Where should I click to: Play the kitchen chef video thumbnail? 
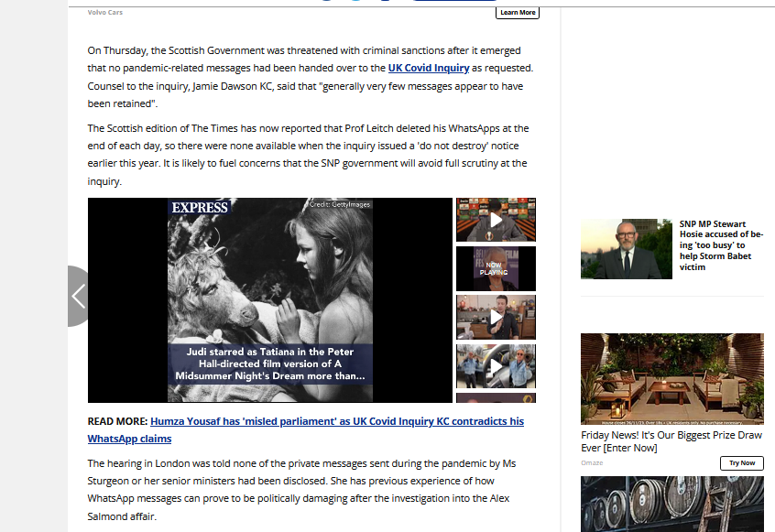496,317
